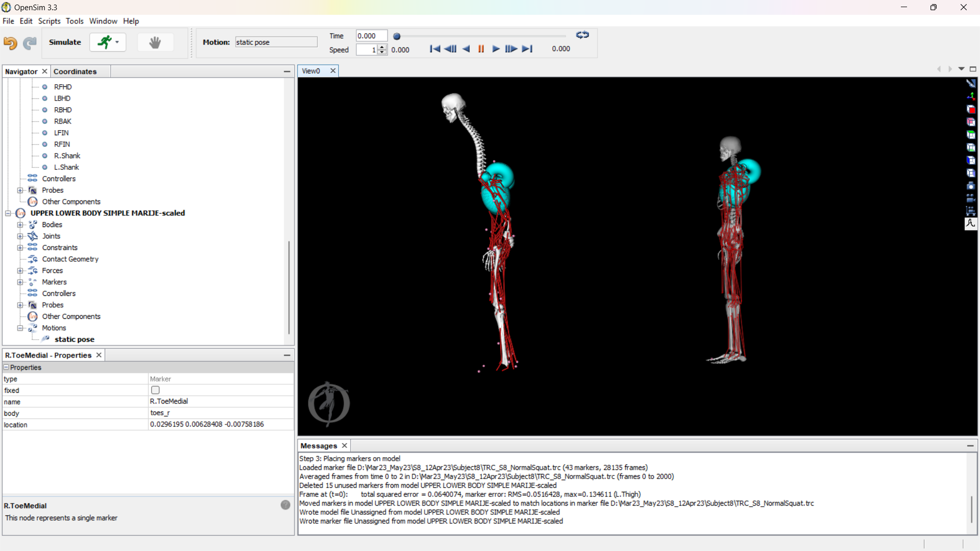This screenshot has width=980, height=551.
Task: Expand the lower Probes node
Action: pyautogui.click(x=20, y=305)
